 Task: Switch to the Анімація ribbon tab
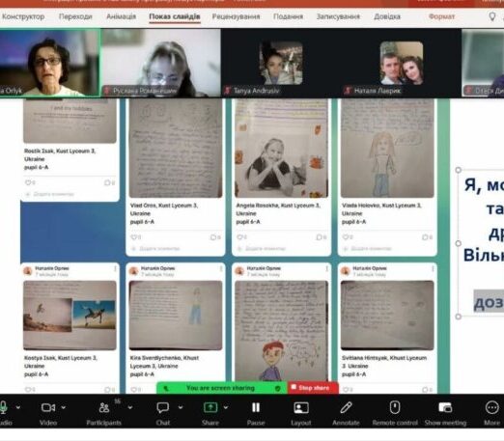coord(122,16)
